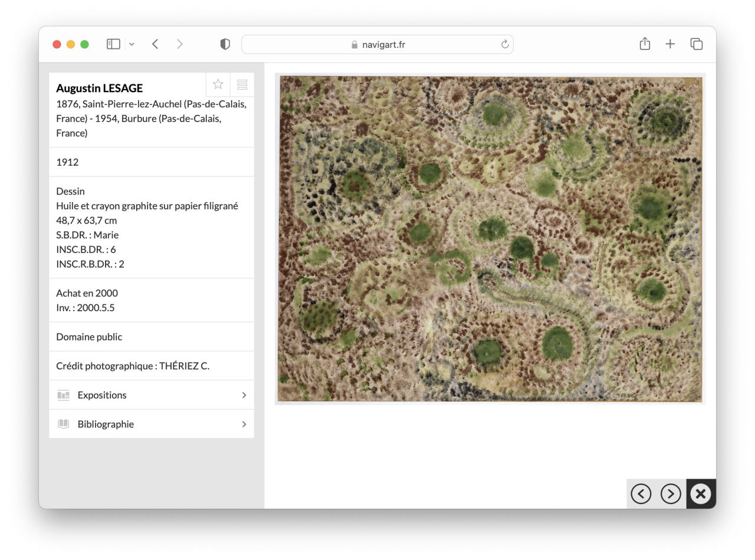Show the tab overview

click(697, 44)
